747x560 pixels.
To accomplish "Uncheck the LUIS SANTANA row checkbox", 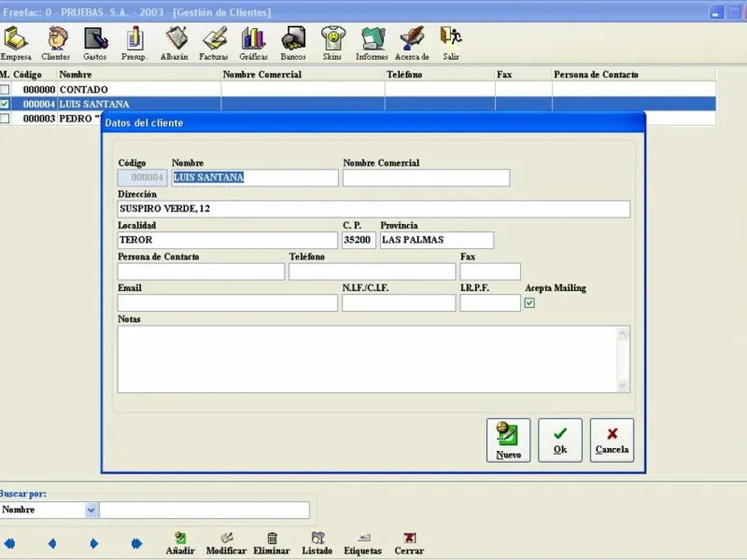I will click(6, 105).
